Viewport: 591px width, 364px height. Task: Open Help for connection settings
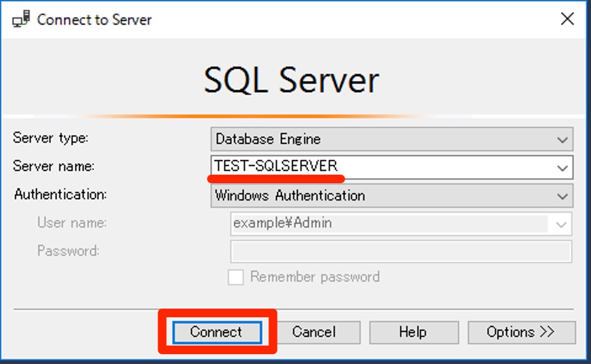[x=413, y=332]
